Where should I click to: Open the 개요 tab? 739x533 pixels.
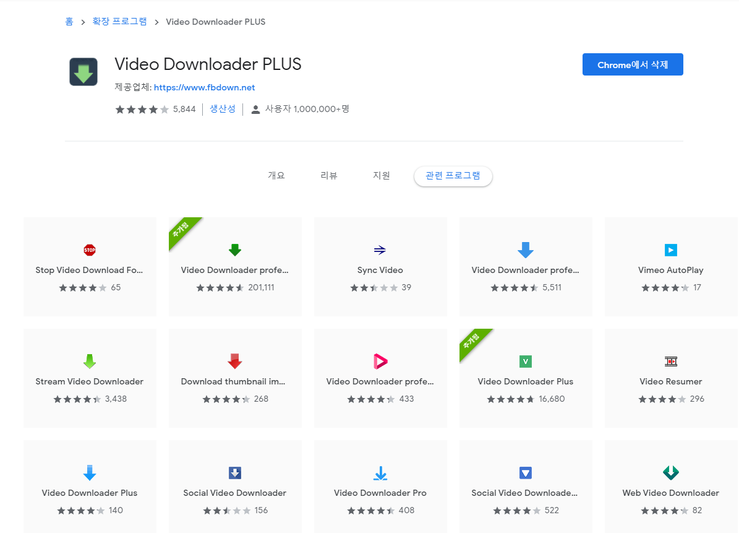[x=276, y=176]
